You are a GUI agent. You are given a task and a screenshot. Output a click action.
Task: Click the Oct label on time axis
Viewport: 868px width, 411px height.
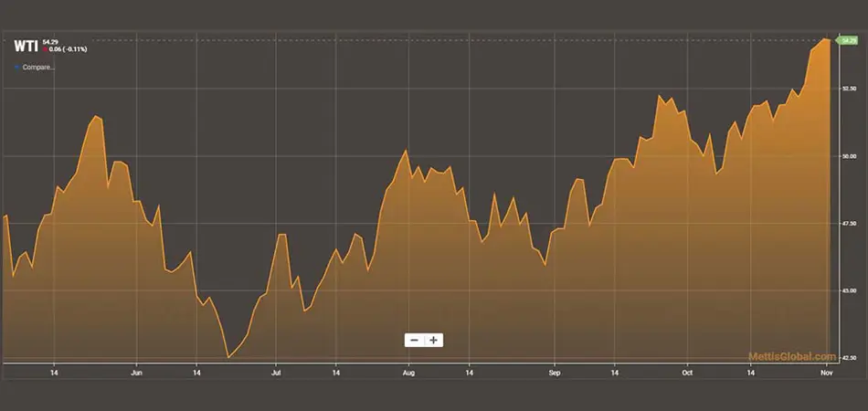tap(688, 374)
